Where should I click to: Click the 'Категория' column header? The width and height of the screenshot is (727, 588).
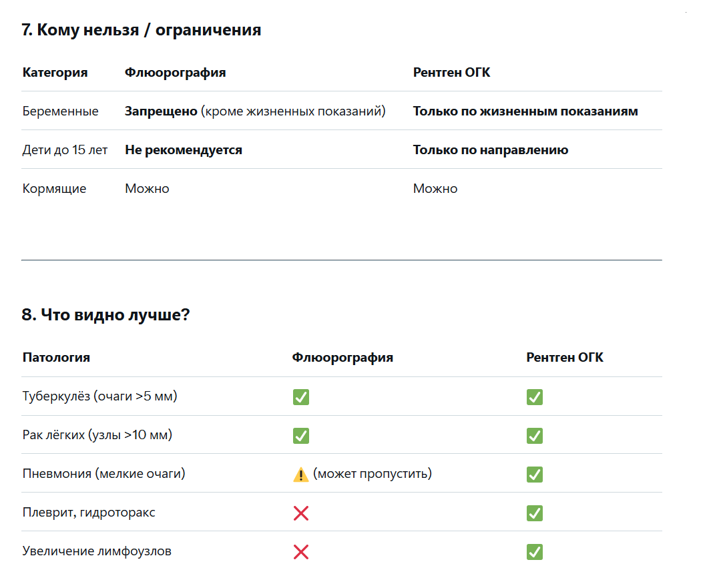pyautogui.click(x=55, y=73)
